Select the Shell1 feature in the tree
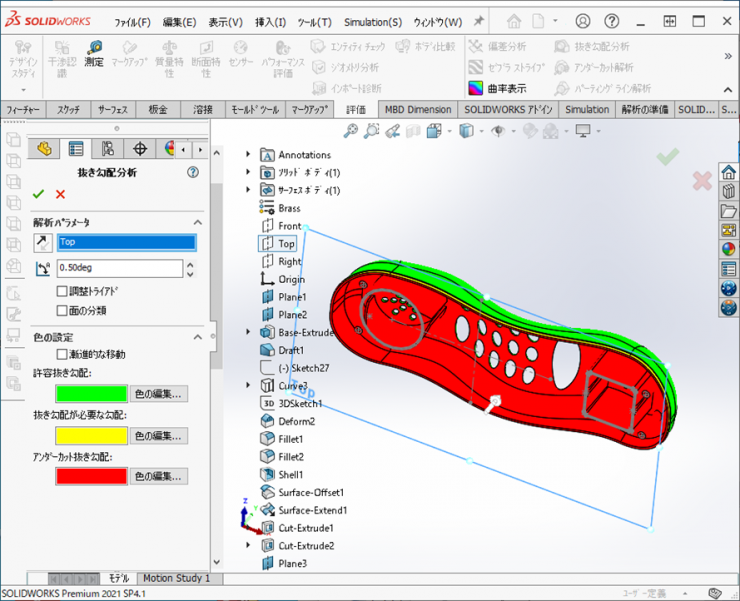740x601 pixels. pos(290,474)
